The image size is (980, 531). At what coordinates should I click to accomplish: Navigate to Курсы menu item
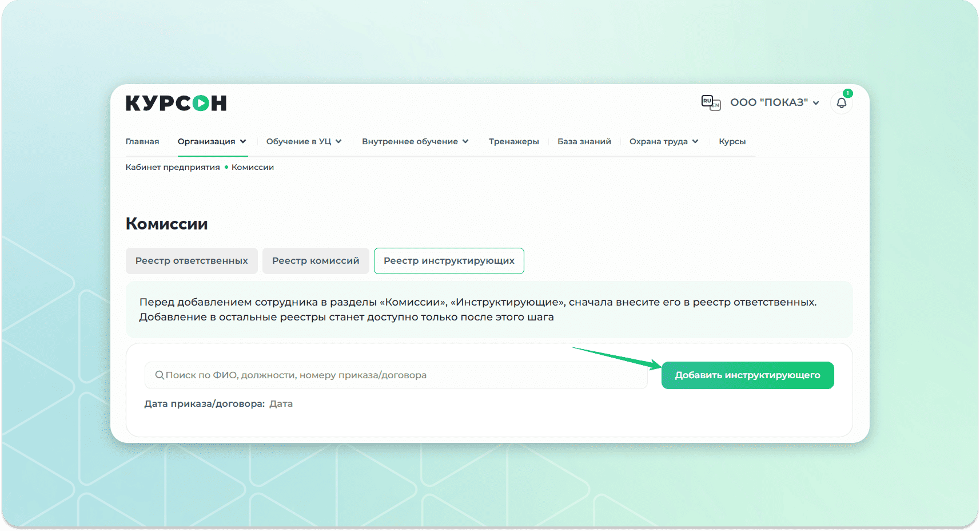point(732,141)
